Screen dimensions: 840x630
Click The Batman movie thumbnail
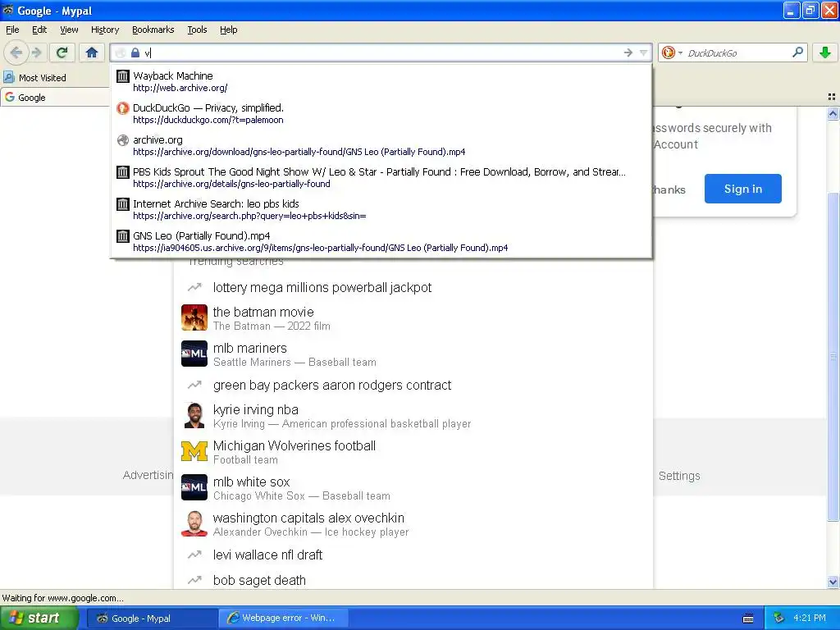[x=194, y=317]
